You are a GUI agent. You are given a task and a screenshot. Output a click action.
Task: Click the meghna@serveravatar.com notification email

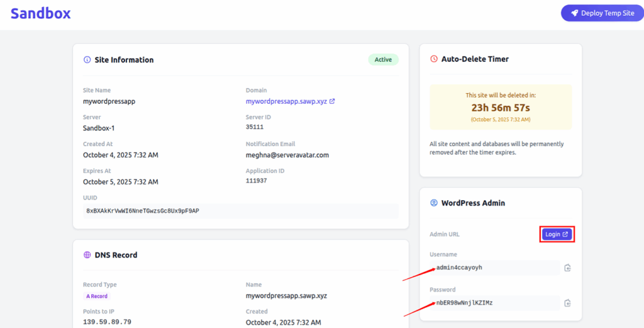point(287,155)
